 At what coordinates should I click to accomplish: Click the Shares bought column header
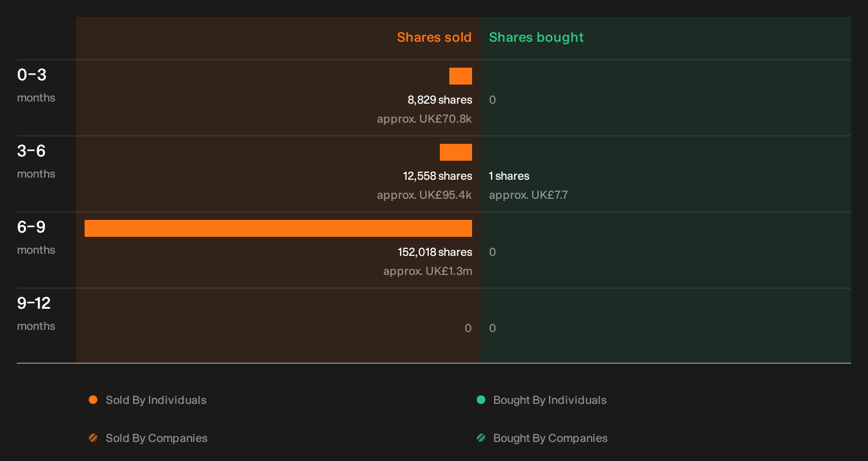click(x=536, y=38)
